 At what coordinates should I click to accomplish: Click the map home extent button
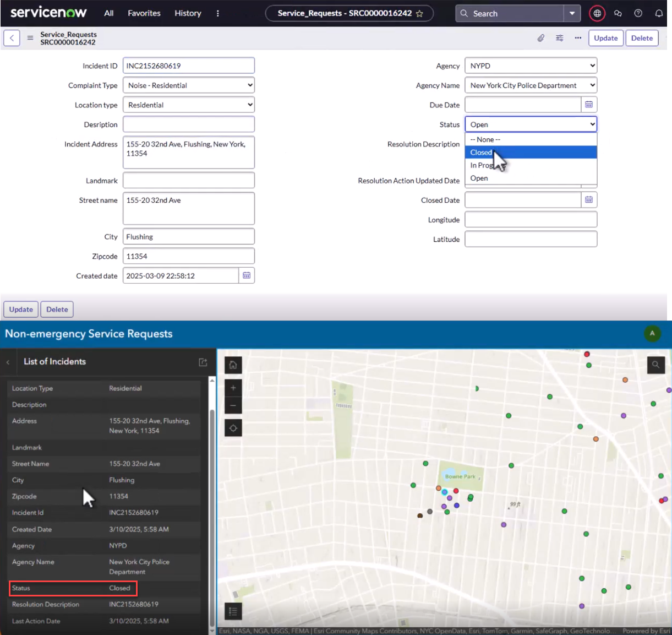click(233, 365)
